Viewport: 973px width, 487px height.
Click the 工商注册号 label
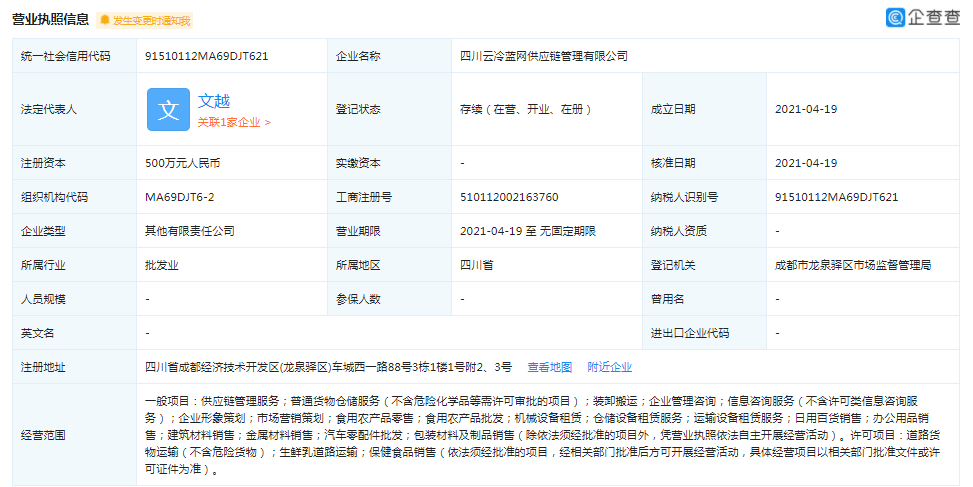[x=364, y=197]
